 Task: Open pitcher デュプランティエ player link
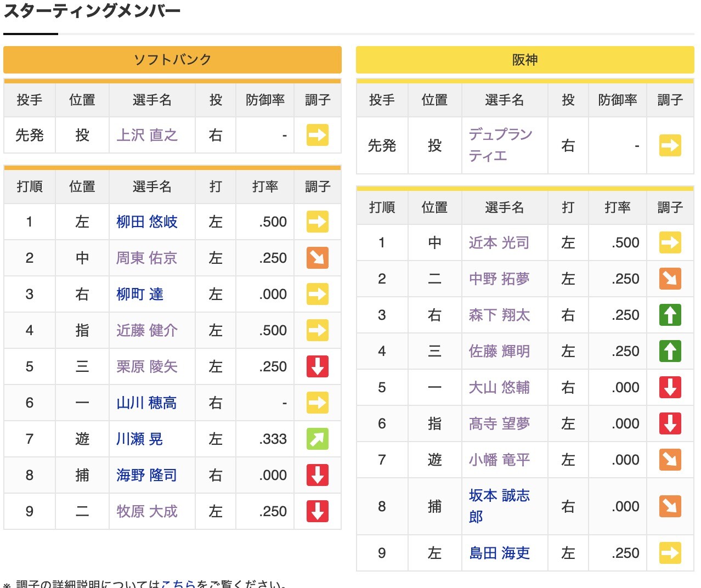pos(500,145)
